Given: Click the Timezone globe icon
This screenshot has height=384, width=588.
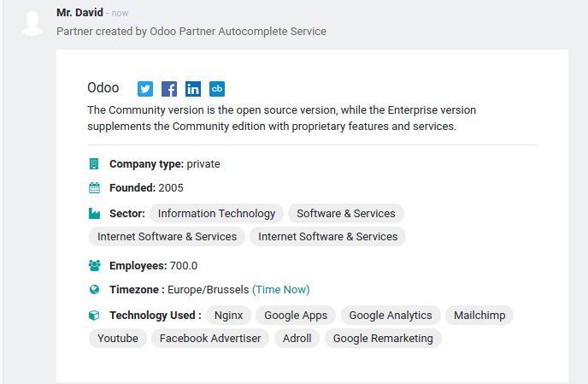Looking at the screenshot, I should (x=94, y=290).
